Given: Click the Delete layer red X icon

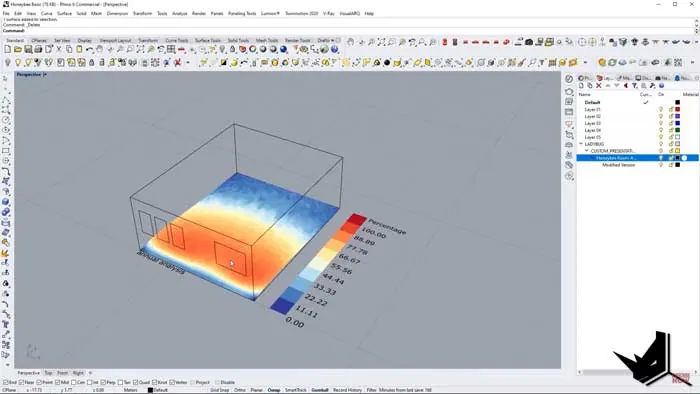Looking at the screenshot, I should pos(599,86).
